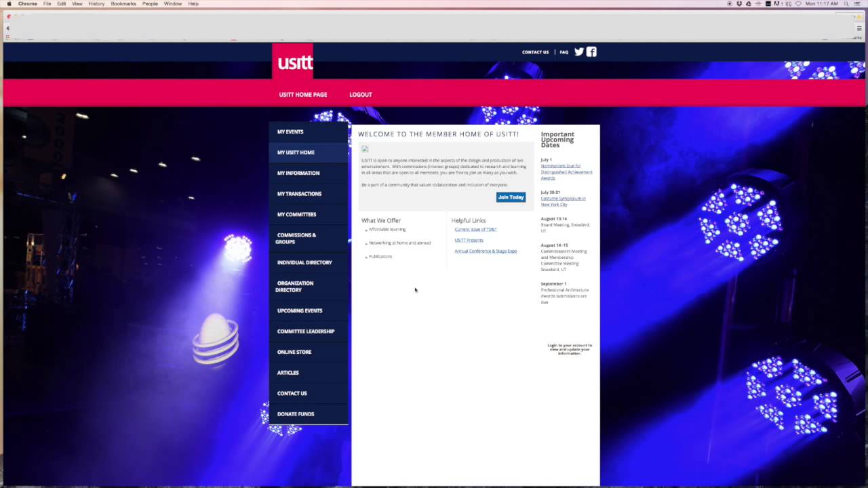Click the 'Affordable learning' bullet text
The image size is (868, 488).
point(387,229)
